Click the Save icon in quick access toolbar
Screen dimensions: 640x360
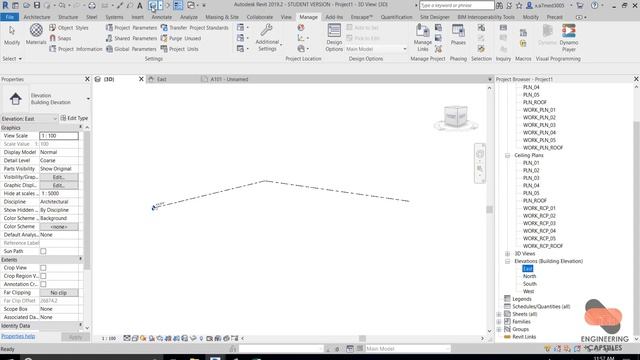(37, 5)
